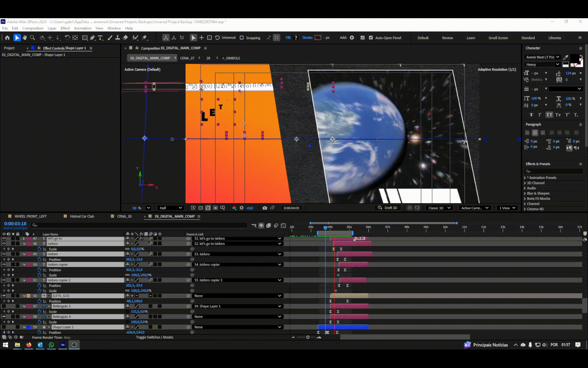Switch to the Project panel tab
The image size is (588, 368).
click(9, 48)
